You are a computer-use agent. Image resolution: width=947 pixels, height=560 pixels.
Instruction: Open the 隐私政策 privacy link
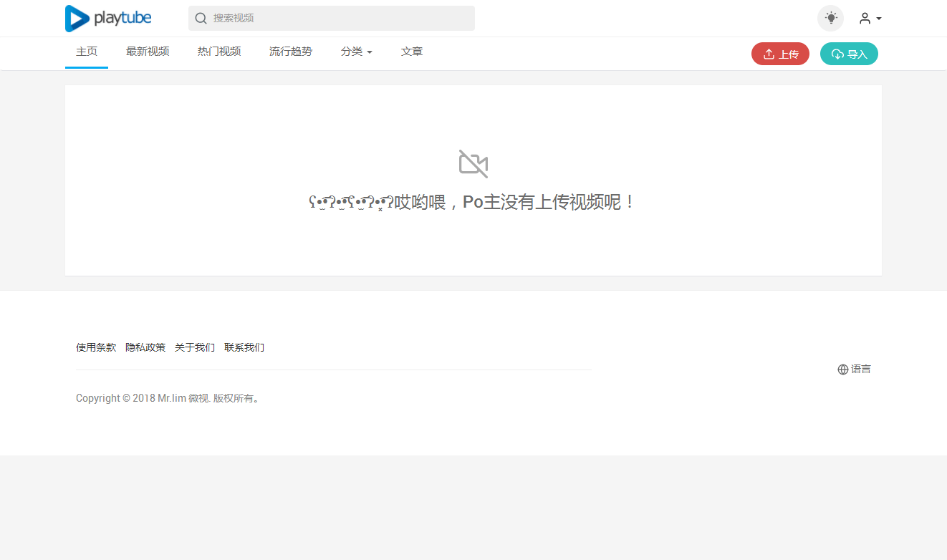point(145,347)
